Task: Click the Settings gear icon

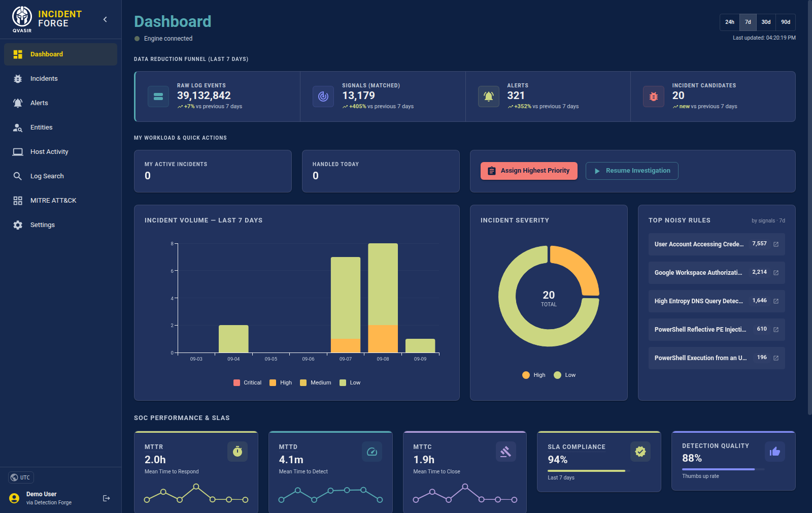Action: (x=18, y=225)
